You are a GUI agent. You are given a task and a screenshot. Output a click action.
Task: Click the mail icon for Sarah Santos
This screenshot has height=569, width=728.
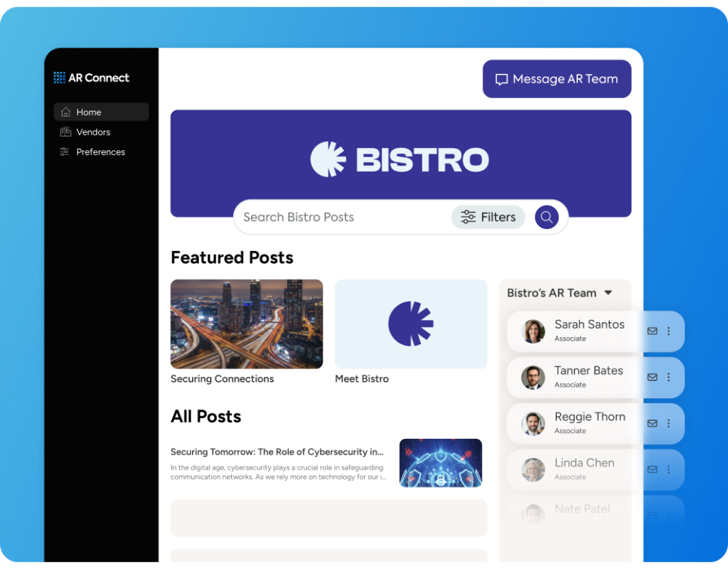click(652, 331)
